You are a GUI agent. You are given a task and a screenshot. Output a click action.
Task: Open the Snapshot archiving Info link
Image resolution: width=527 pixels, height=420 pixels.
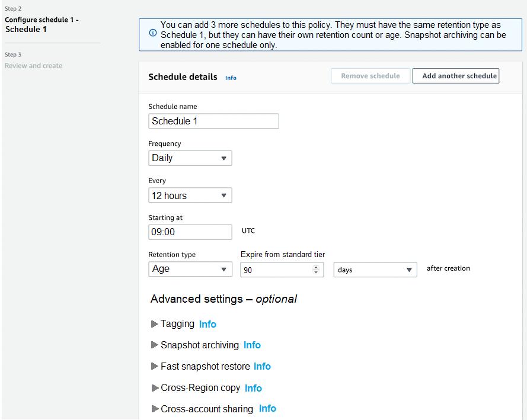(x=252, y=345)
